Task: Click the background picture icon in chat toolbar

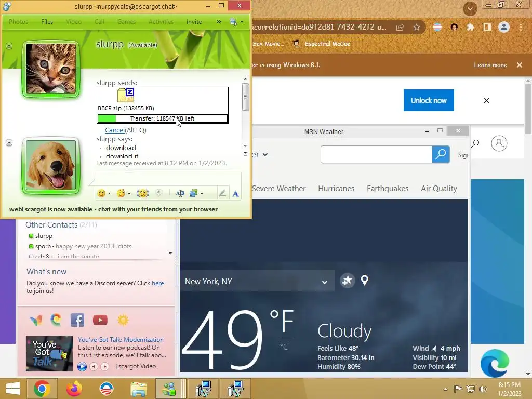Action: (x=193, y=193)
